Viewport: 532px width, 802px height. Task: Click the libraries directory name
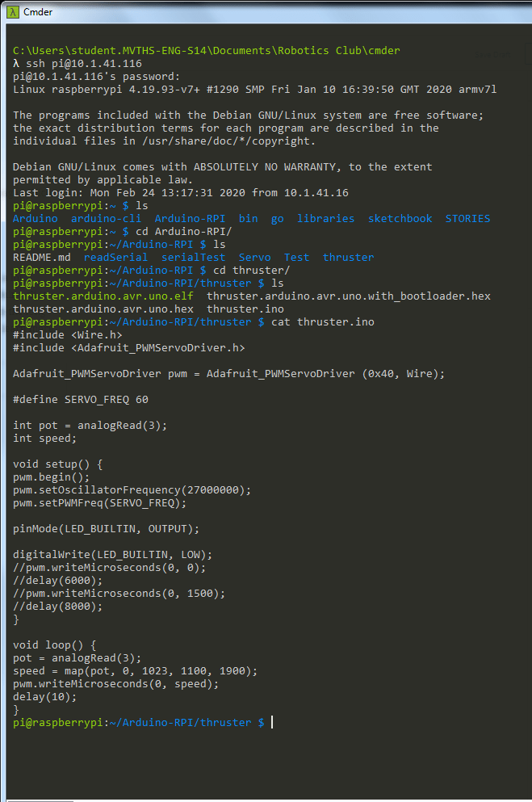click(x=325, y=218)
